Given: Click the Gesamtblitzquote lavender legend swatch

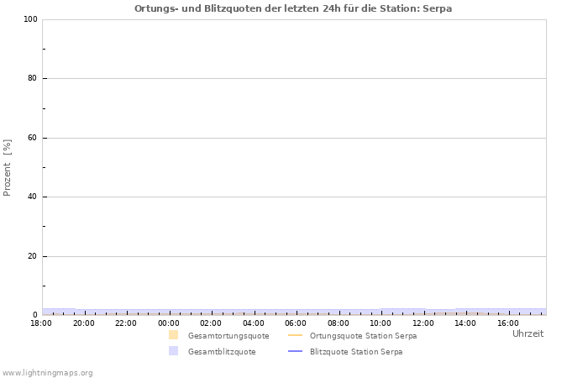Looking at the screenshot, I should tap(173, 351).
